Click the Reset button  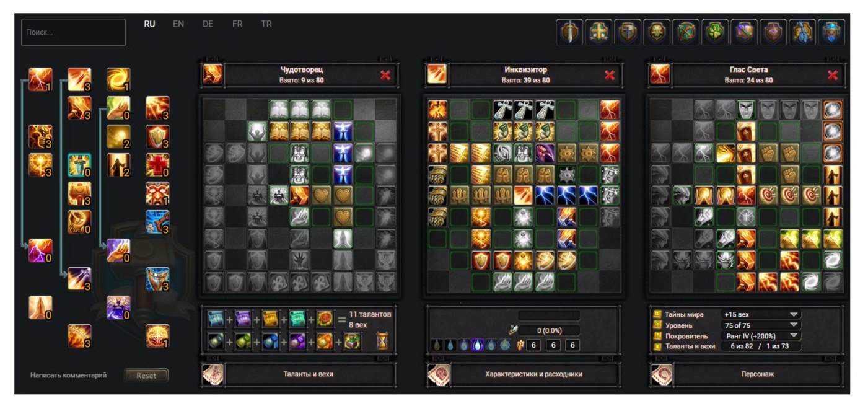(146, 376)
